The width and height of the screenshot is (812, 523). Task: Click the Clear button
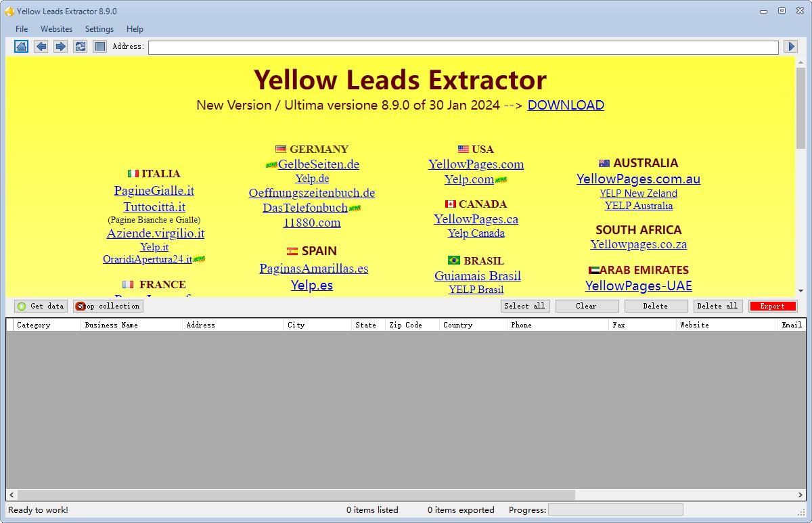[x=587, y=306]
